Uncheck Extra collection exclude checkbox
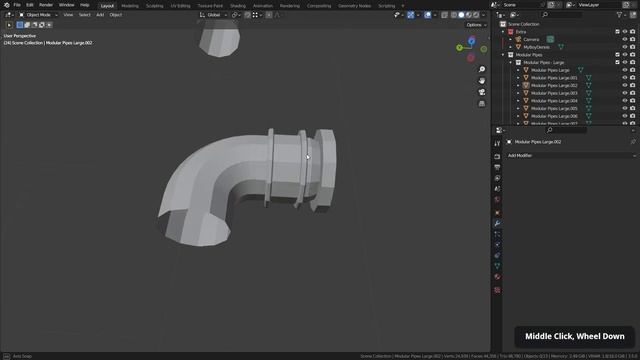The height and width of the screenshot is (360, 640). pyautogui.click(x=617, y=31)
